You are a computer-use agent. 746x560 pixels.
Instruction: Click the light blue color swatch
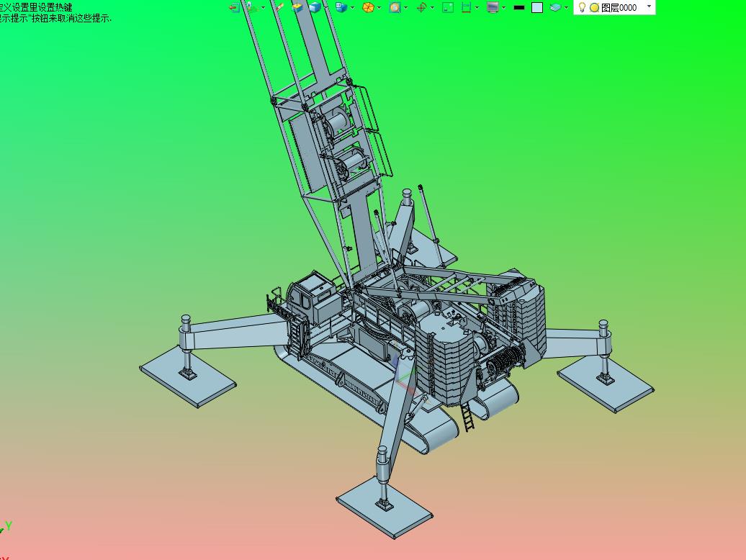537,7
